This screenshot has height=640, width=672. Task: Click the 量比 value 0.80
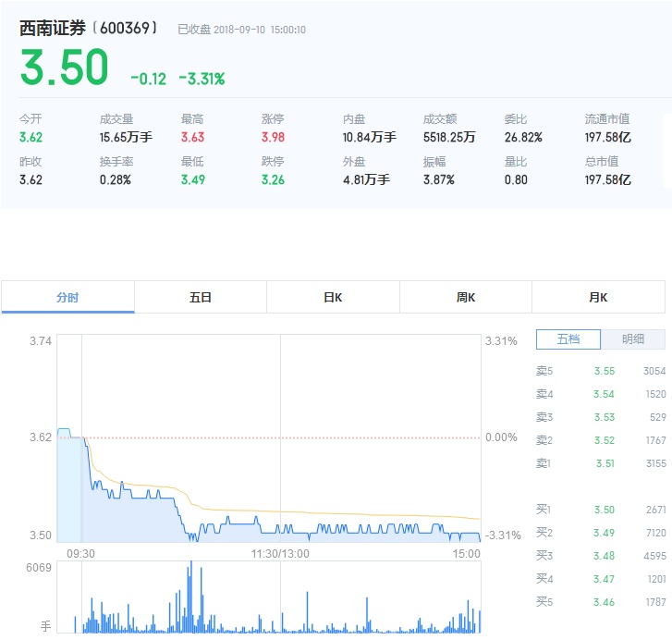pyautogui.click(x=516, y=179)
